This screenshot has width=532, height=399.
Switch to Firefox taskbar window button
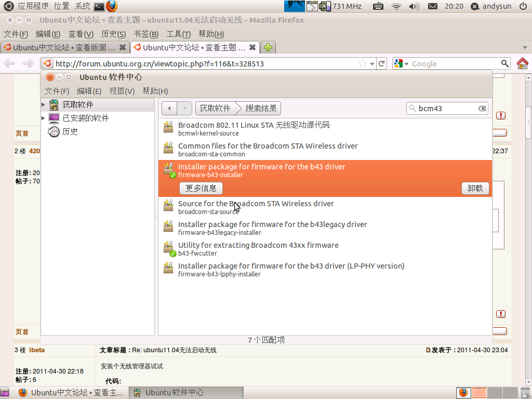pyautogui.click(x=72, y=393)
